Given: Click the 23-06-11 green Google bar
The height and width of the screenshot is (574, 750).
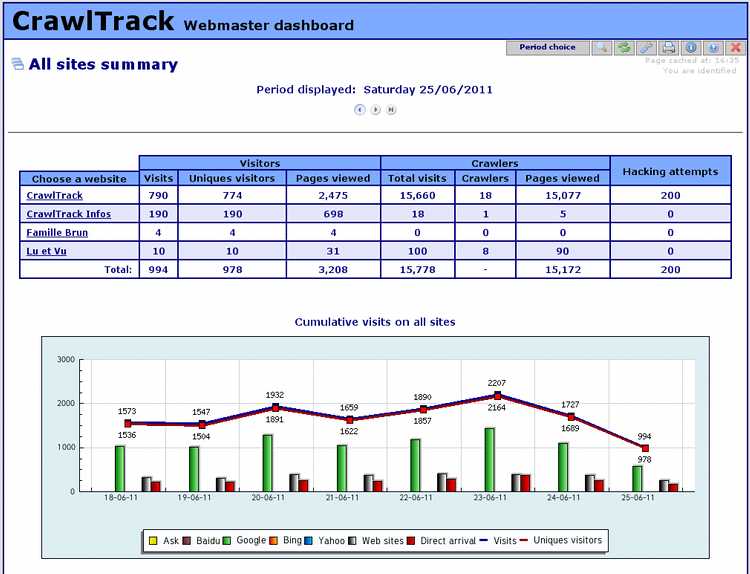Looking at the screenshot, I should (490, 460).
